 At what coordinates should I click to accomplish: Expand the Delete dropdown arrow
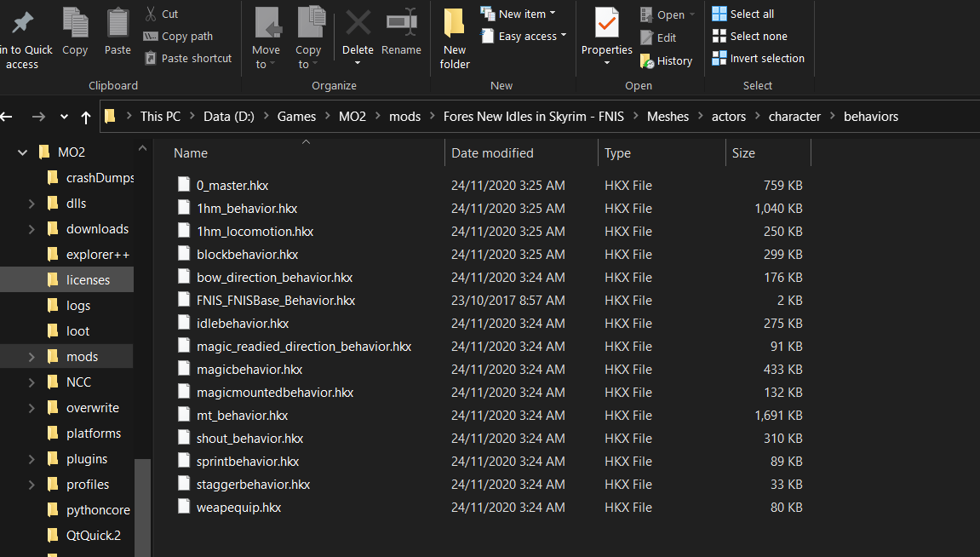pos(358,63)
